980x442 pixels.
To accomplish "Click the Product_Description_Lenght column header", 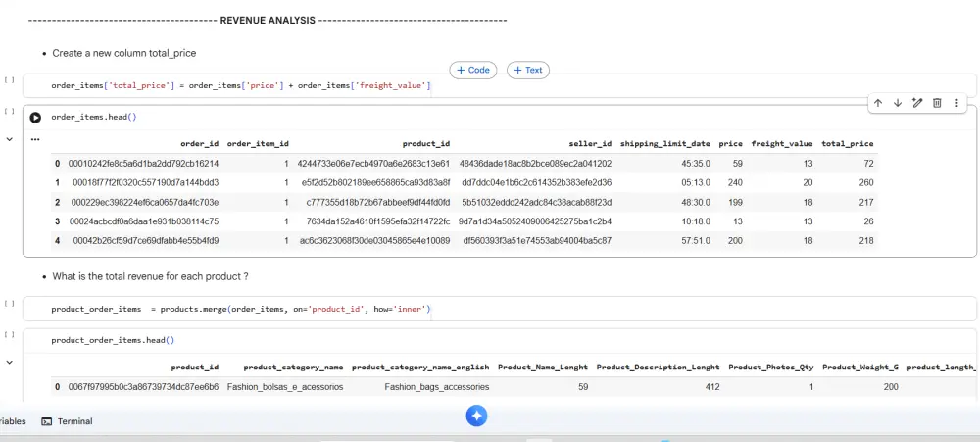I will pyautogui.click(x=659, y=368).
